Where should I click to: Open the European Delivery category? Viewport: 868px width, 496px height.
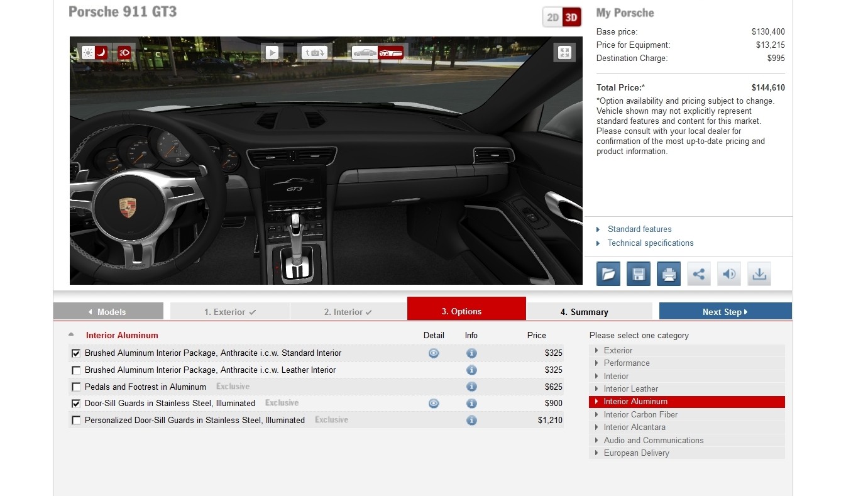coord(687,453)
